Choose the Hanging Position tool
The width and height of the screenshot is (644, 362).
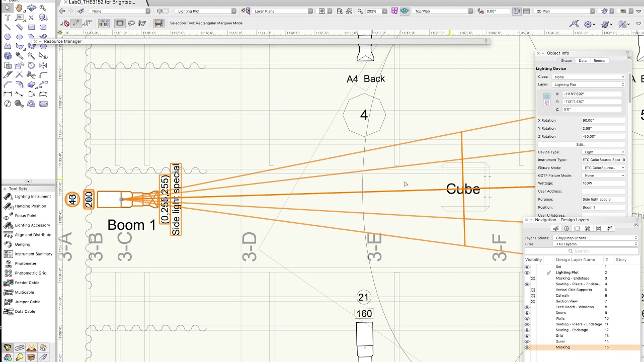click(x=28, y=206)
